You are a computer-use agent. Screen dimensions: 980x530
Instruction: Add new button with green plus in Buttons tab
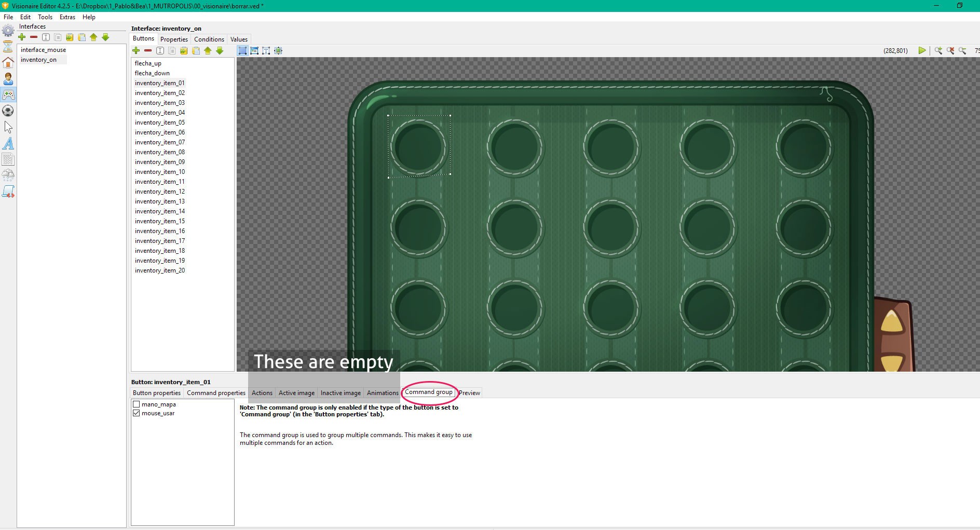136,50
